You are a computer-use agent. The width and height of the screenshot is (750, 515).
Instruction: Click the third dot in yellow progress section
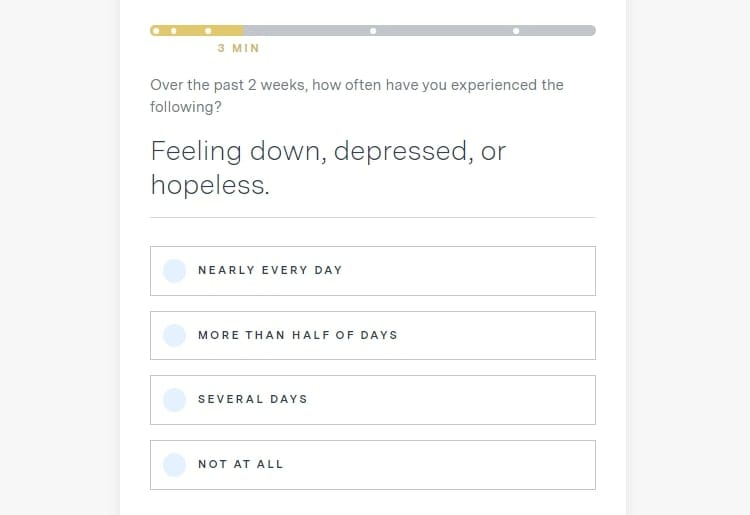(x=208, y=31)
